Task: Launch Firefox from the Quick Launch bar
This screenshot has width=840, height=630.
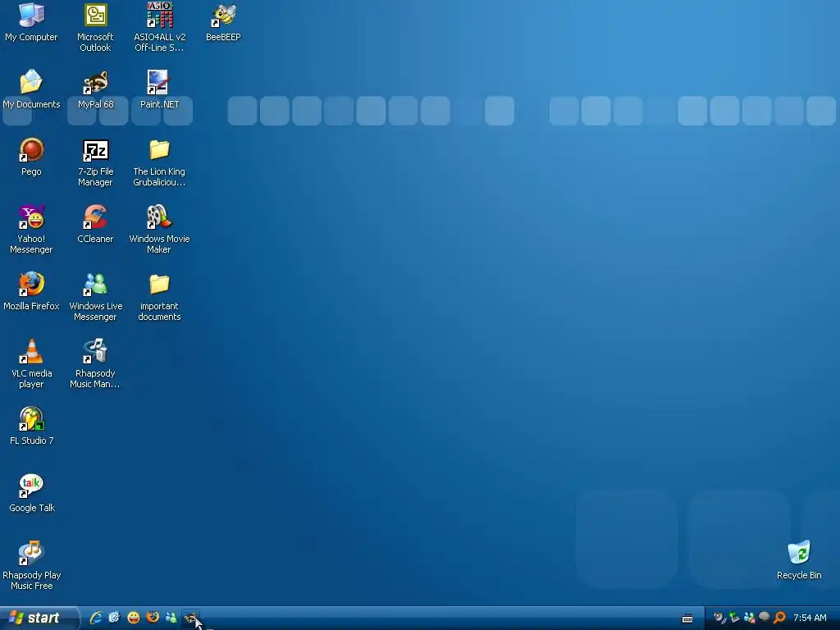Action: [x=153, y=618]
